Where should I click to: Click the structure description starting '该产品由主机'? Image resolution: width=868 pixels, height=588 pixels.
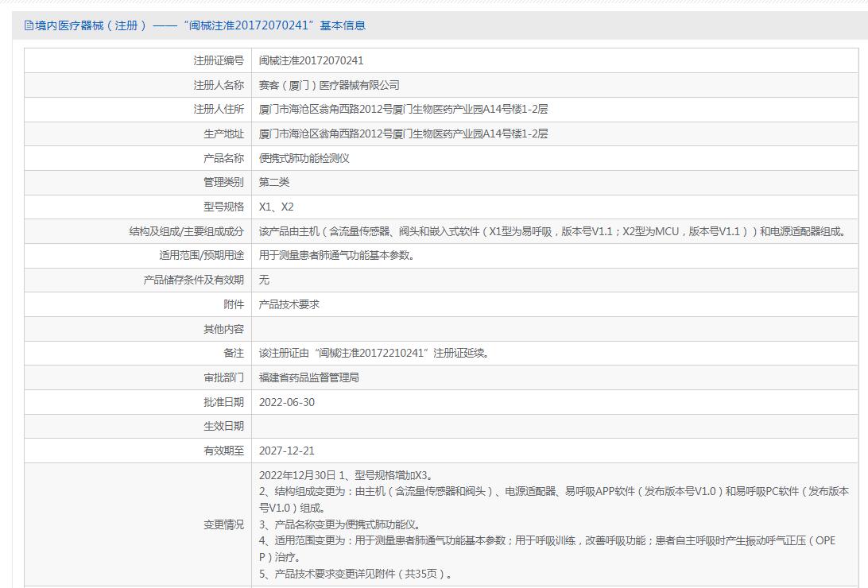click(553, 232)
